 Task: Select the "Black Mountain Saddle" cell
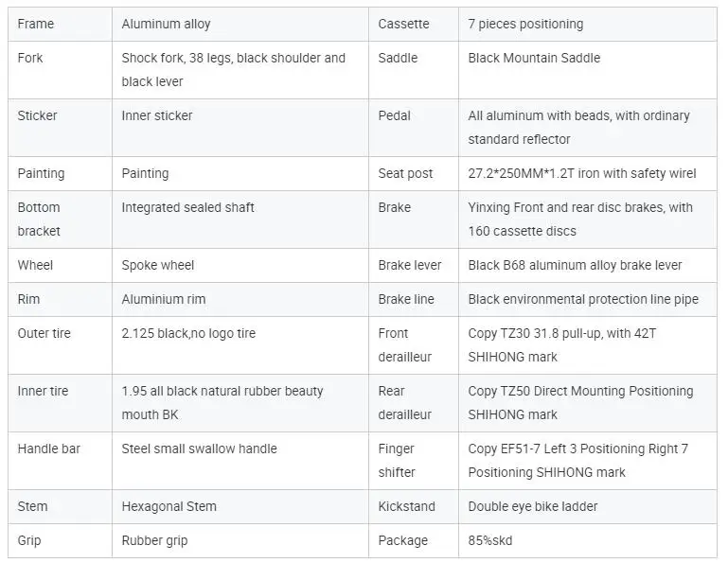[534, 58]
